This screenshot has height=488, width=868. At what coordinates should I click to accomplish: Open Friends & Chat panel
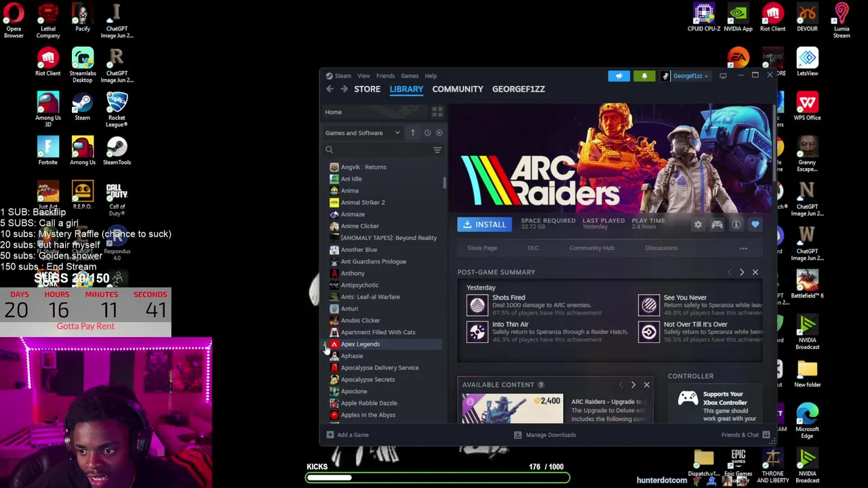(x=745, y=435)
